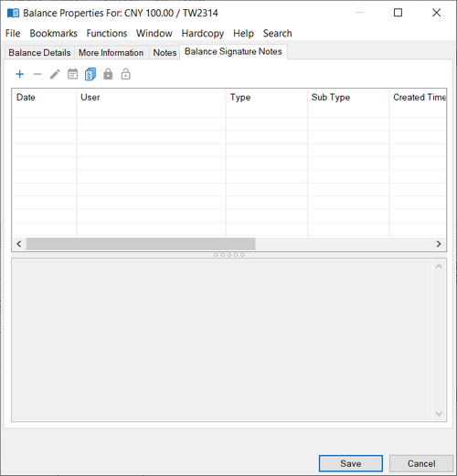Sort by the User column header
This screenshot has height=476, width=457.
pos(151,97)
